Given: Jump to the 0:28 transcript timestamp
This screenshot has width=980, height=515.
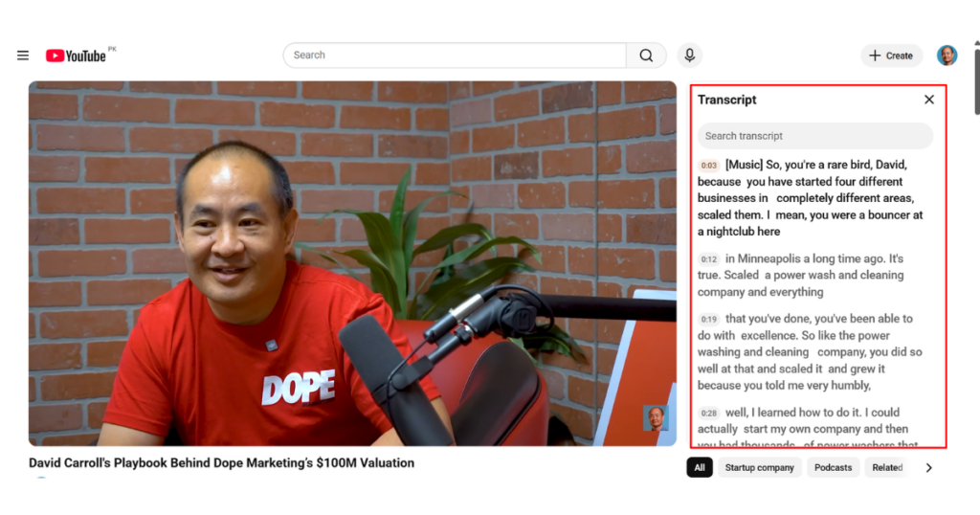Looking at the screenshot, I should [x=709, y=414].
